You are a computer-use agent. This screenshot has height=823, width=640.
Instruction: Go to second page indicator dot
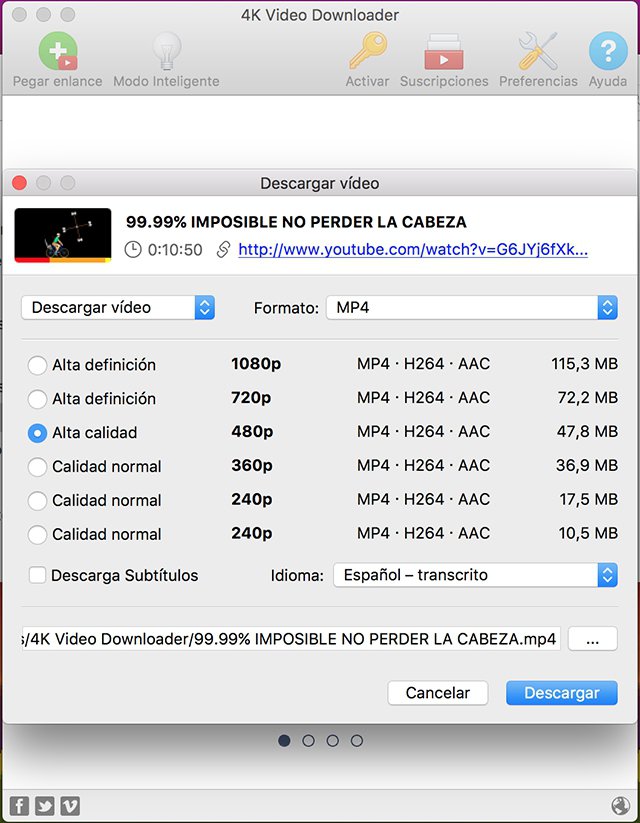308,741
